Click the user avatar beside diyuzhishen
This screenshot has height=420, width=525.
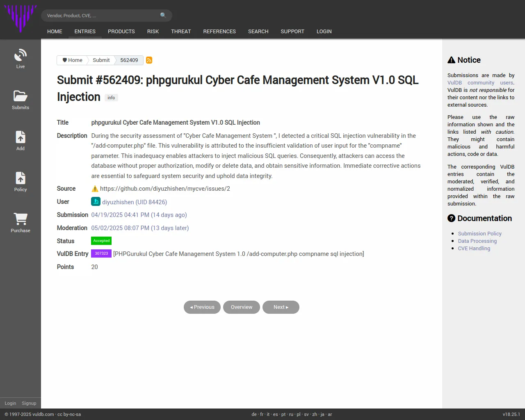(96, 201)
